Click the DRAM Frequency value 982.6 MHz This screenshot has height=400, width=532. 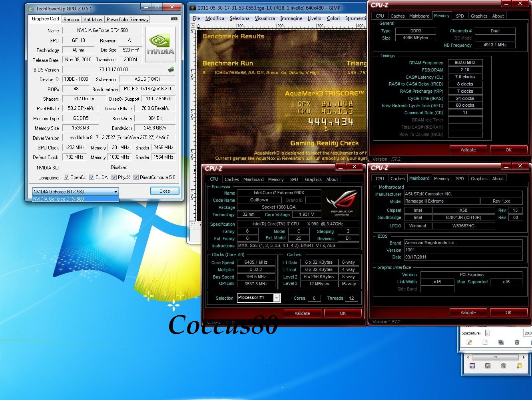pyautogui.click(x=465, y=62)
